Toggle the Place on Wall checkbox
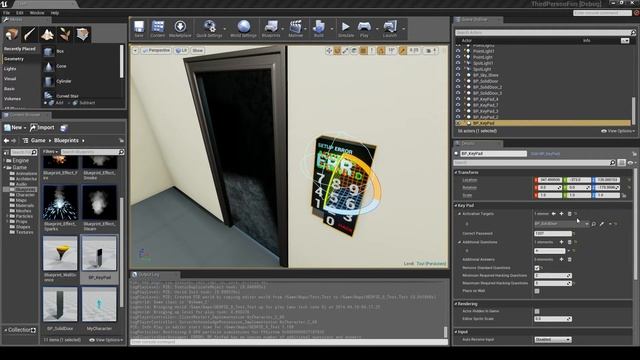Screen dimensions: 640x360 [x=537, y=291]
